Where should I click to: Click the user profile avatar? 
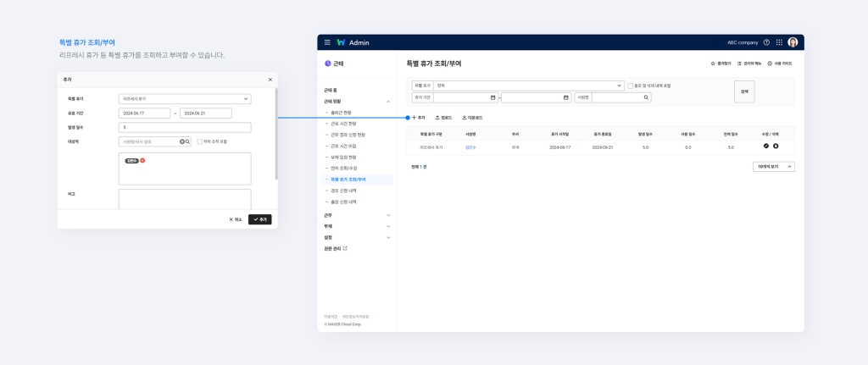pyautogui.click(x=793, y=42)
